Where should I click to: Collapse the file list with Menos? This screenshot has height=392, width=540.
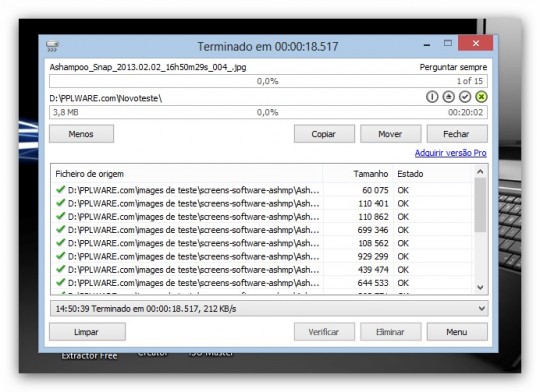pyautogui.click(x=81, y=134)
